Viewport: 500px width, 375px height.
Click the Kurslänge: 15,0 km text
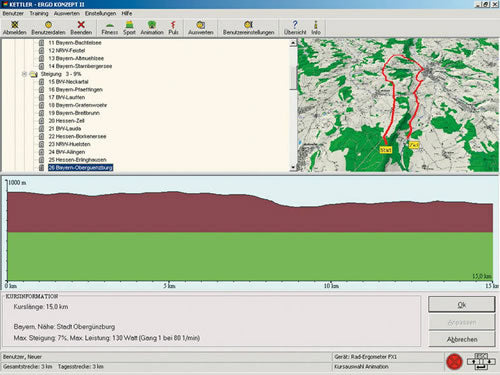tap(41, 307)
